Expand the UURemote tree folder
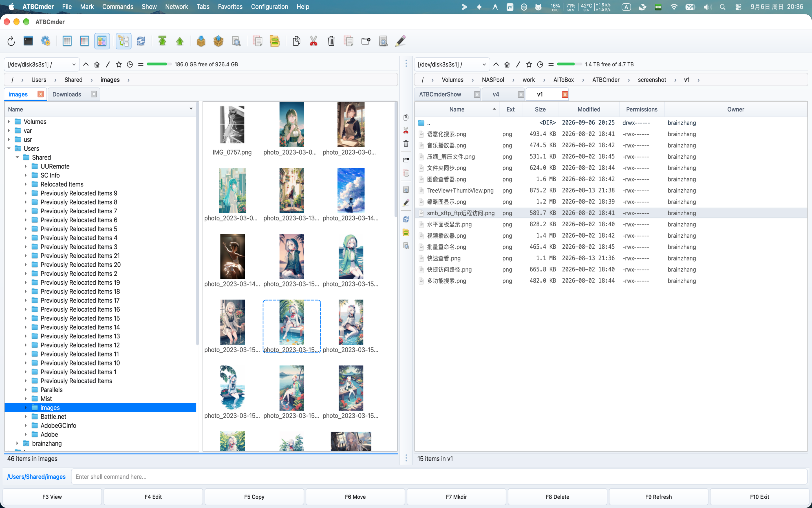 (x=26, y=166)
